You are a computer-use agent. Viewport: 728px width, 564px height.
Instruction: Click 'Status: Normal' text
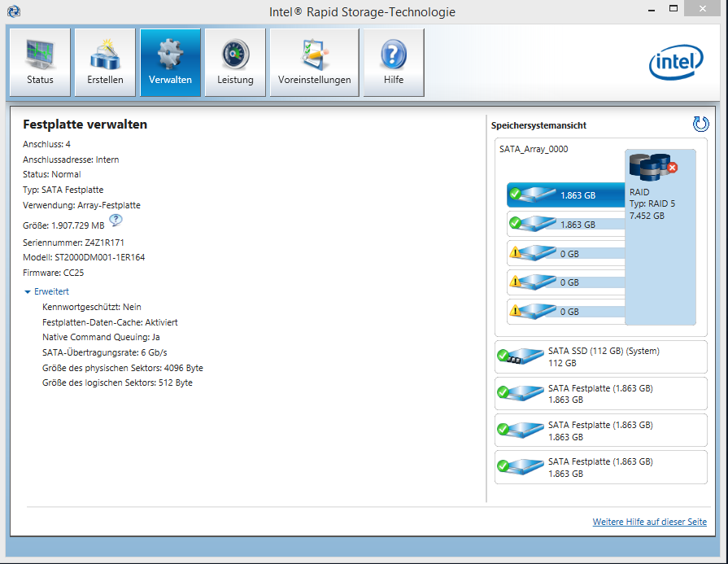point(51,174)
